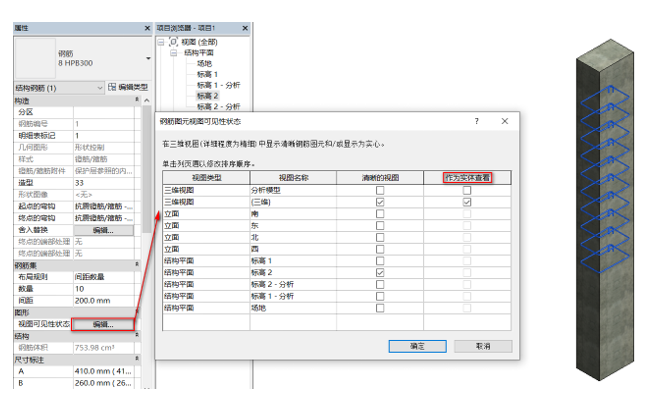
Task: Sort by 视图类型 column header
Action: click(x=206, y=177)
